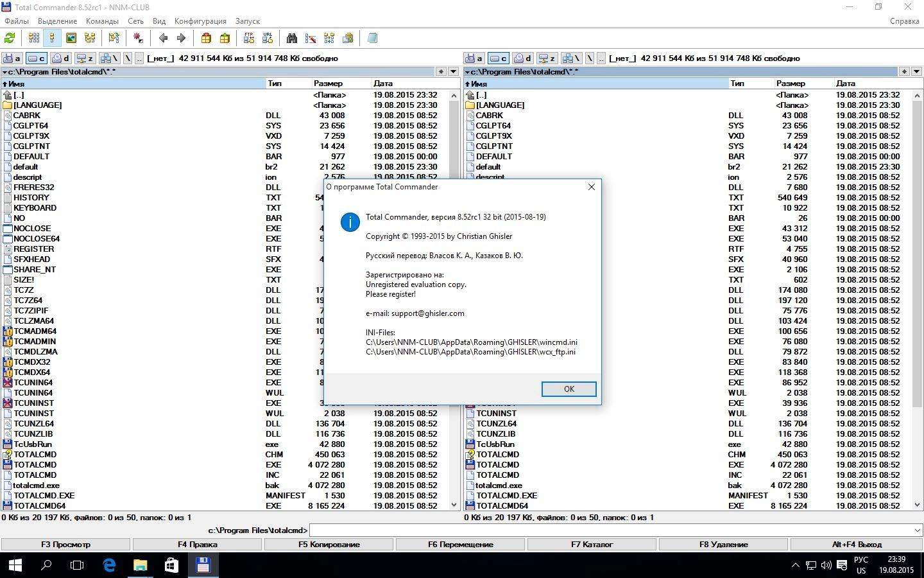Select drive d in left panel
924x578 pixels.
pos(60,58)
